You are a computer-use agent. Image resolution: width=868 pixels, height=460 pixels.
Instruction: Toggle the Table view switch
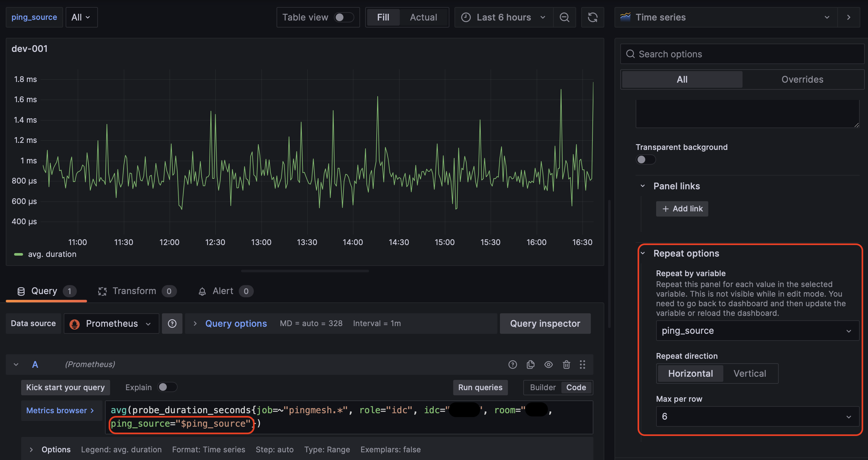[343, 17]
